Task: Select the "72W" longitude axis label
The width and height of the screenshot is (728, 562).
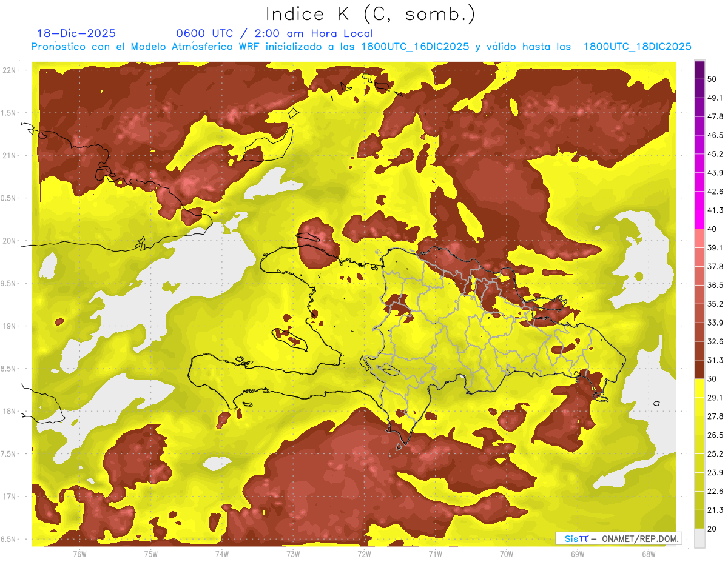Action: (x=364, y=554)
